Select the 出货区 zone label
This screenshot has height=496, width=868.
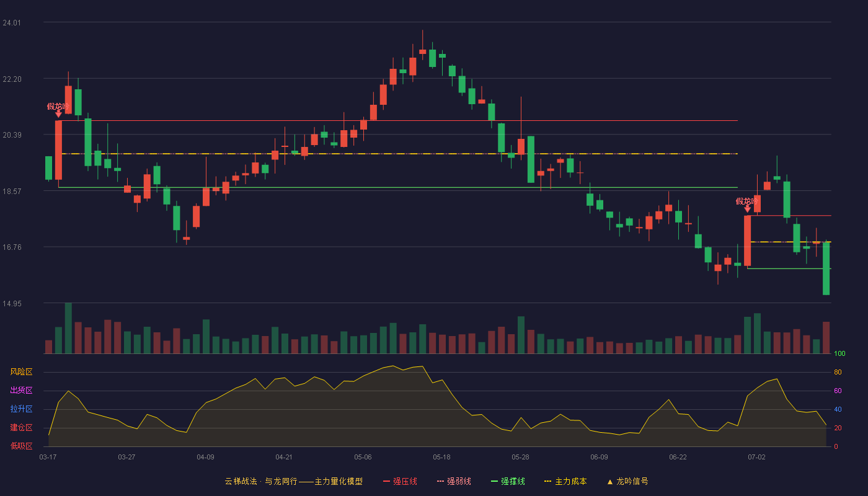pyautogui.click(x=21, y=391)
